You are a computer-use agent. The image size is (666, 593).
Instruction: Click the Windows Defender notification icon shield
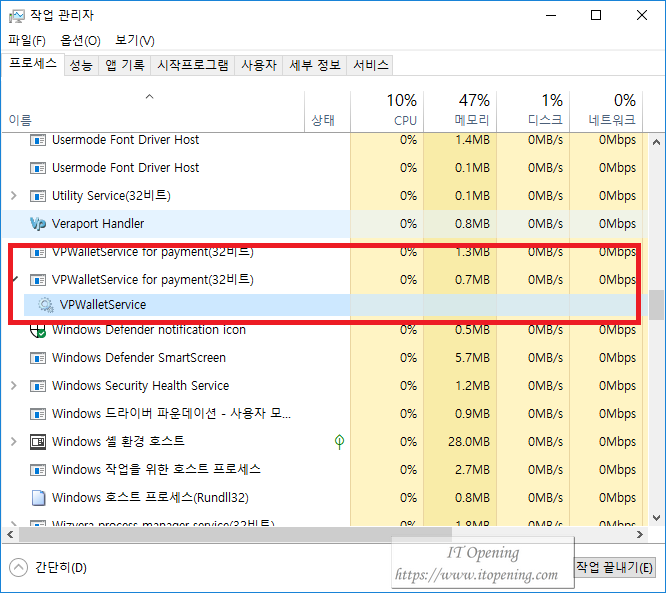point(39,331)
